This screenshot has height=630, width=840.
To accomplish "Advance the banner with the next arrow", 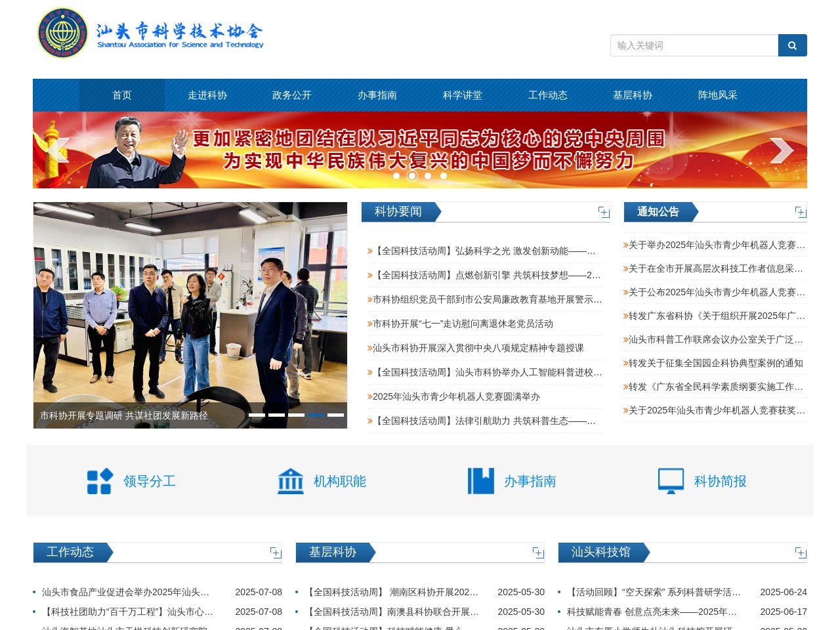I will pos(782,150).
